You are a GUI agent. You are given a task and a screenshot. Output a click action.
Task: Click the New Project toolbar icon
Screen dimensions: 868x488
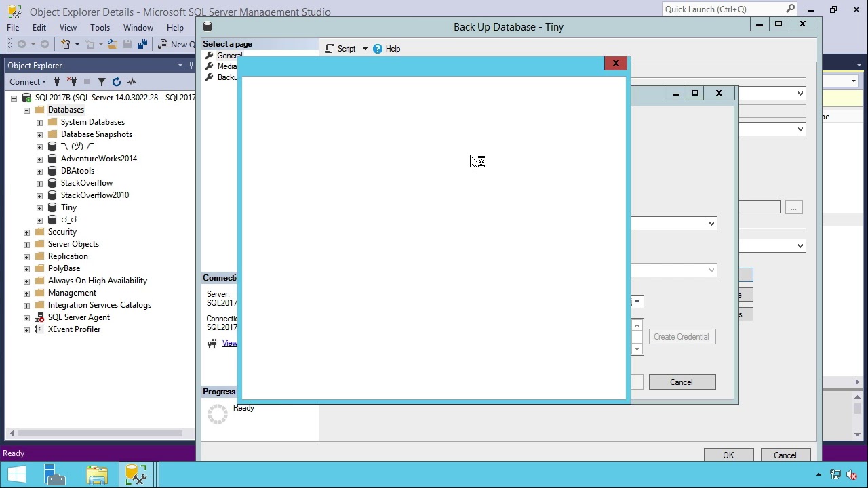66,44
